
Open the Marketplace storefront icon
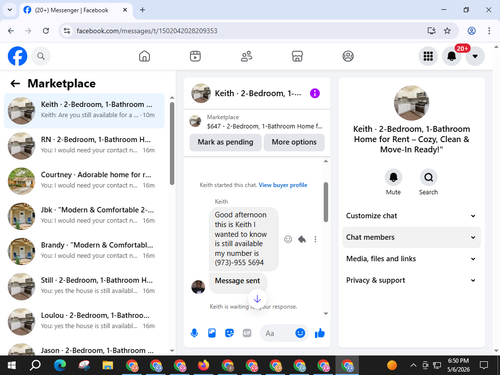(x=297, y=56)
